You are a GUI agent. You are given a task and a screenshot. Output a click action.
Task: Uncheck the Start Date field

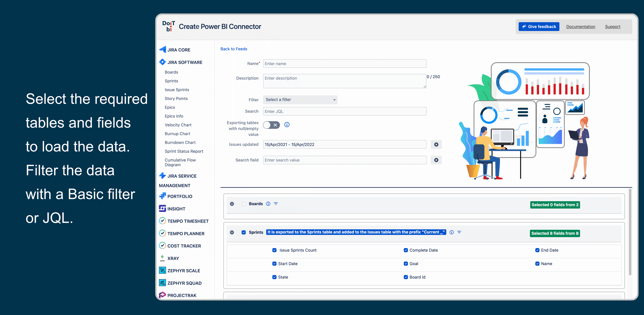click(275, 264)
